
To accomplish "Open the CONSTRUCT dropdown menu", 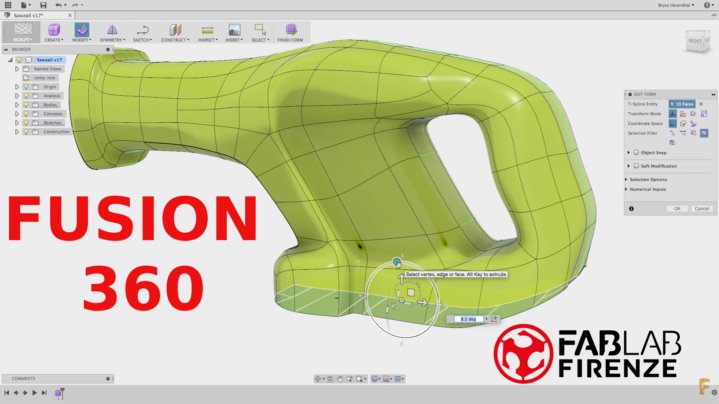I will coord(175,40).
